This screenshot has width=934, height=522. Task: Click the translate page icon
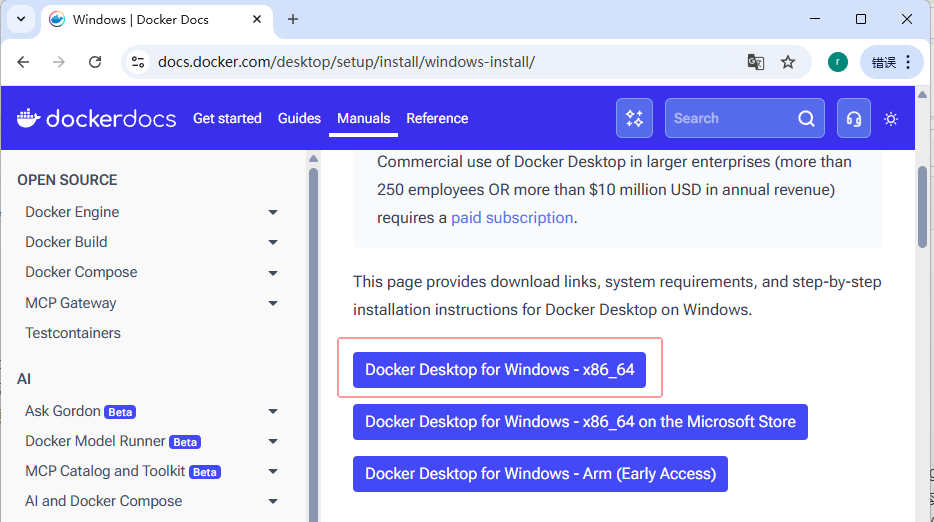click(755, 62)
